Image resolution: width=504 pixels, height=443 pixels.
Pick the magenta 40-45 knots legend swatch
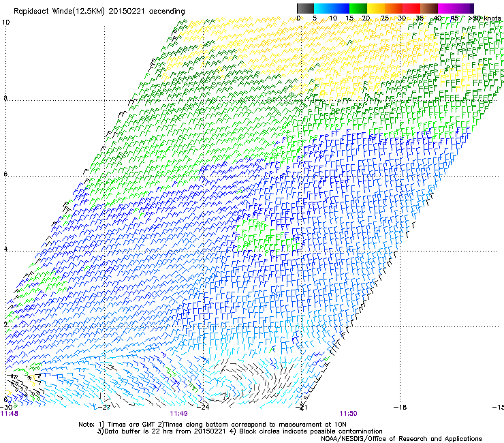coord(447,8)
